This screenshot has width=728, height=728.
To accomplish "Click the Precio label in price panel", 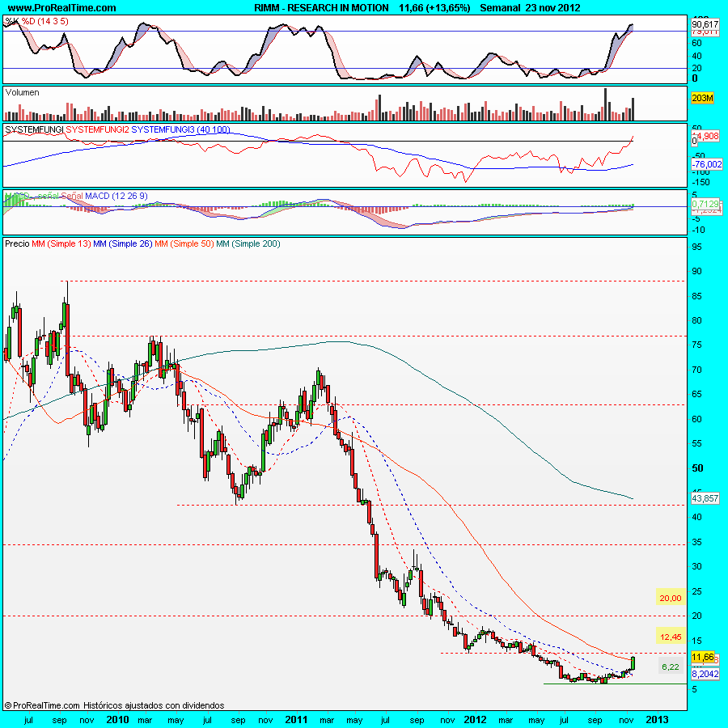I will [17, 243].
